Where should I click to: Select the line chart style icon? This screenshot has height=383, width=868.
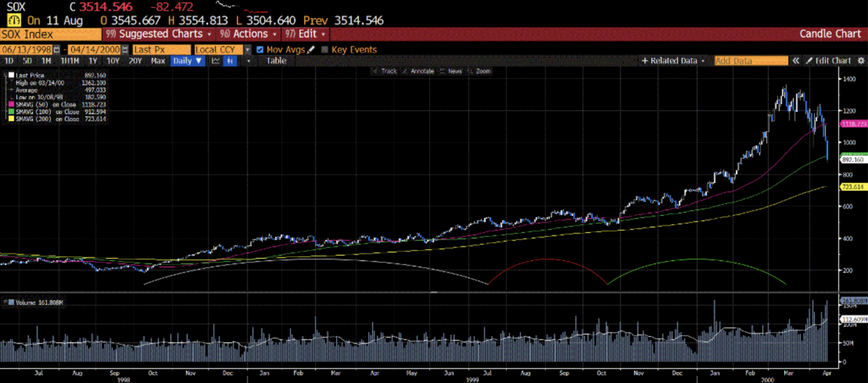coord(216,61)
